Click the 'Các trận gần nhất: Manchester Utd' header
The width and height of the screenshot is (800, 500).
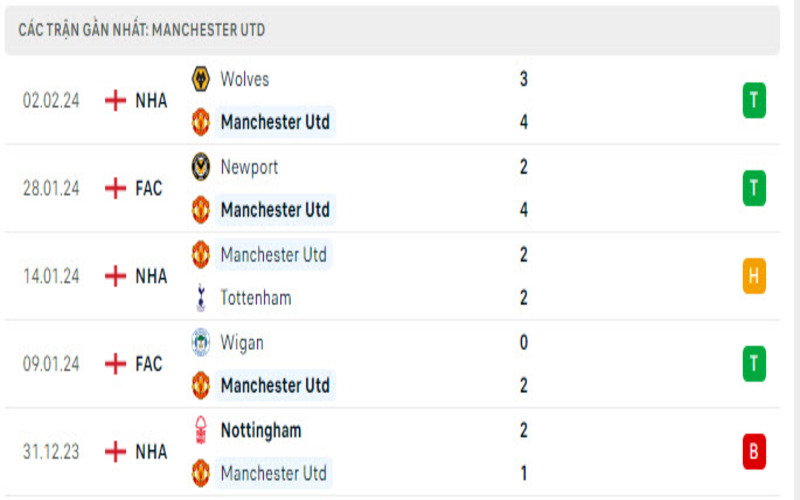pyautogui.click(x=142, y=30)
